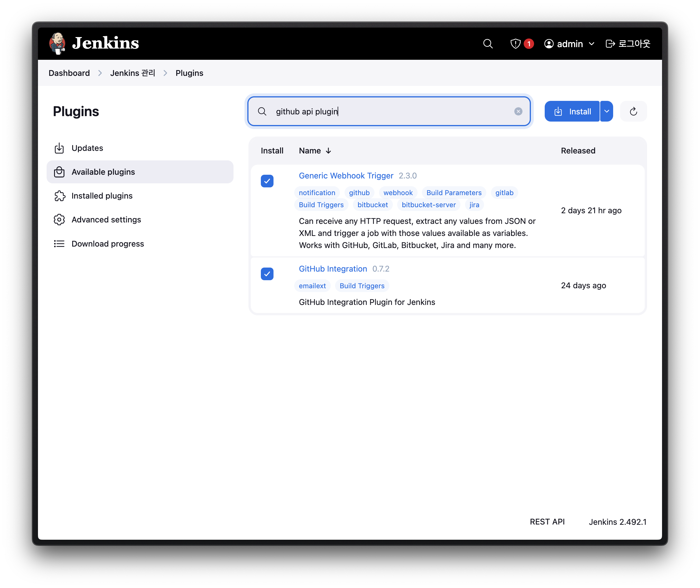Viewport: 700px width, 588px height.
Task: Click inside the plugin search field
Action: coord(389,111)
